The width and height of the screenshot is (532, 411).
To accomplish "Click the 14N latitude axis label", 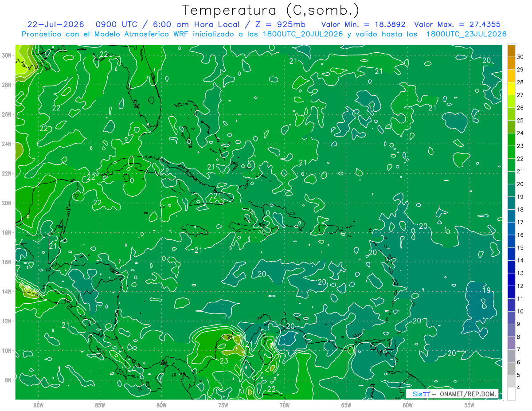I will [x=7, y=292].
